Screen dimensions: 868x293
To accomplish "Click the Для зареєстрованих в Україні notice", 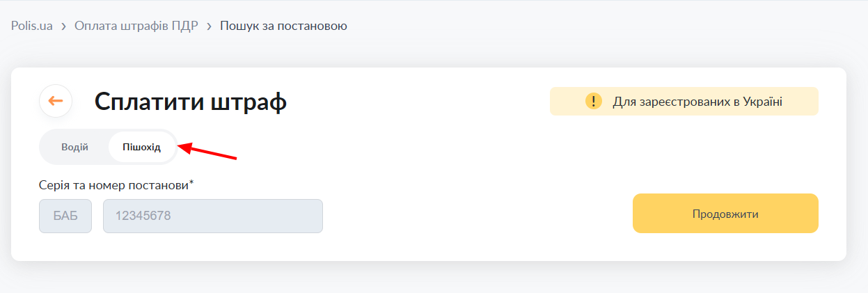I will point(684,102).
